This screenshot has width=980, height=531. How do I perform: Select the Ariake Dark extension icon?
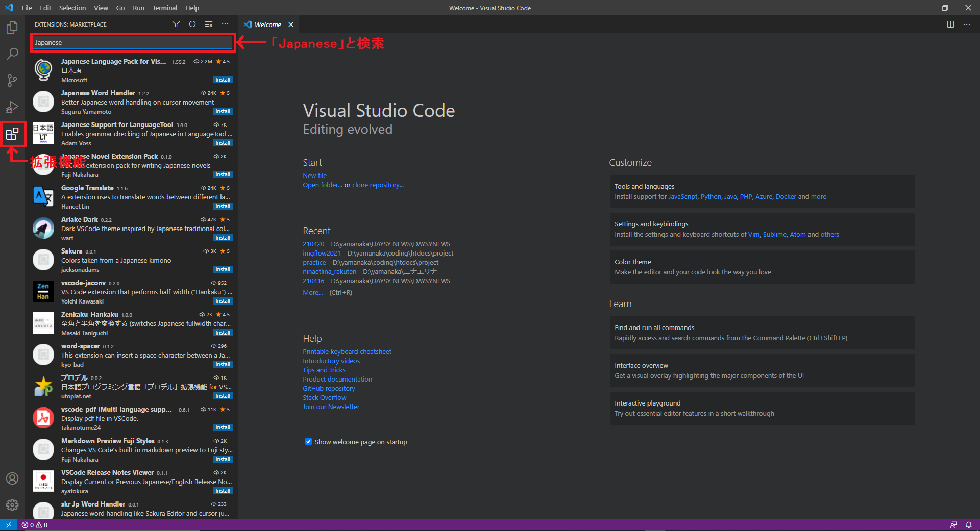pos(43,228)
